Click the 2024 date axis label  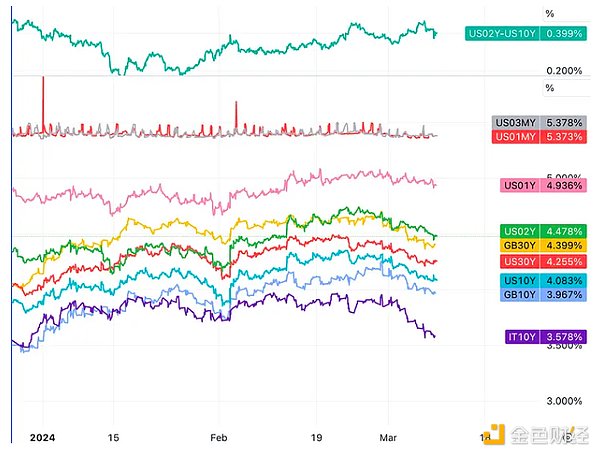coord(40,437)
